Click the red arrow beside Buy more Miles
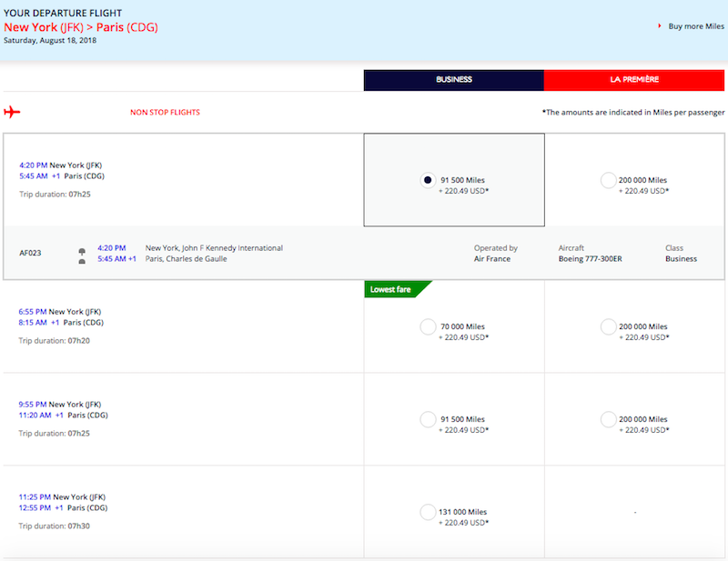Viewport: 728px width, 561px height. click(x=659, y=26)
